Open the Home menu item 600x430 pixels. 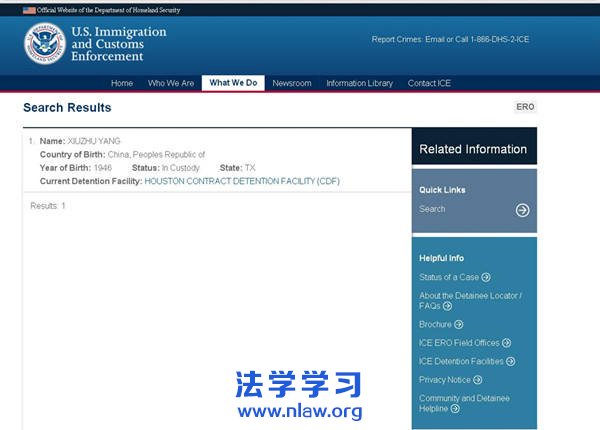pyautogui.click(x=122, y=83)
